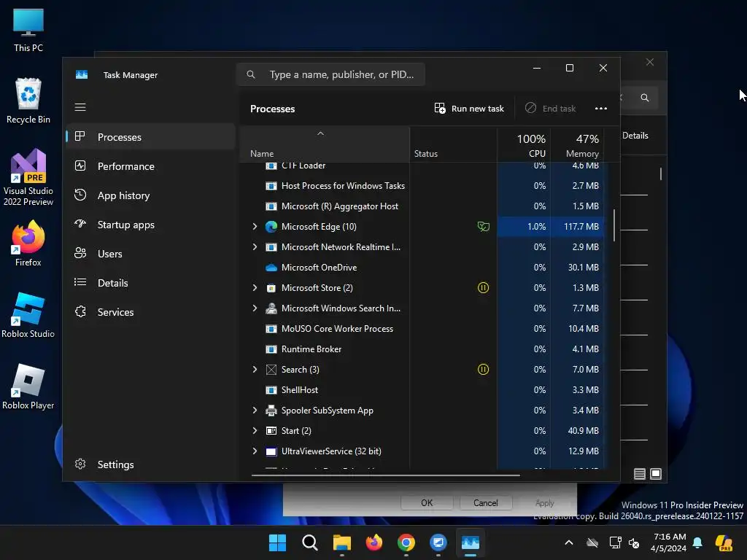Open the Startup apps page

[150, 225]
